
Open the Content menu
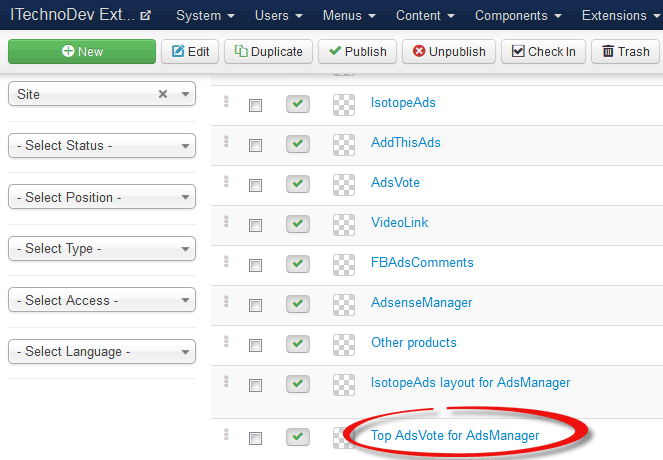(425, 16)
